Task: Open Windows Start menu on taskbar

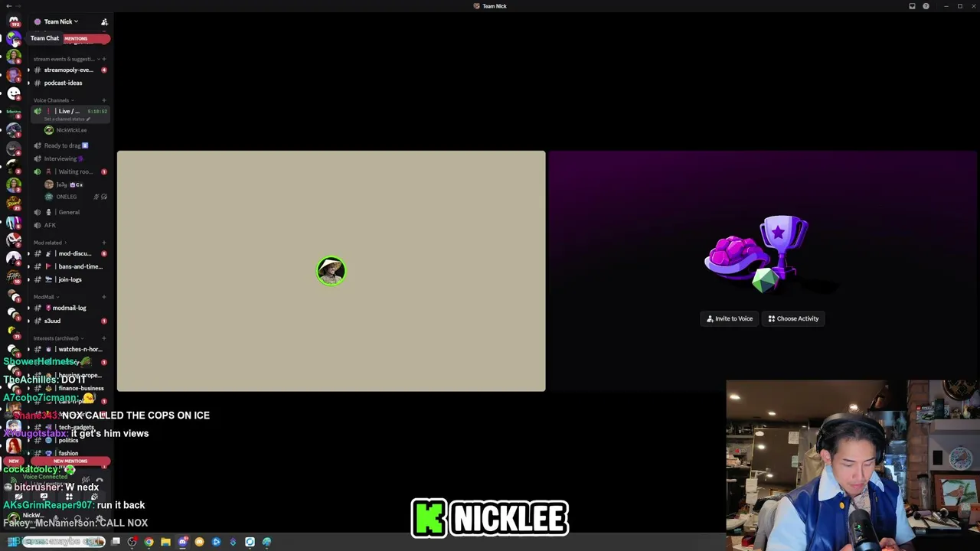Action: pyautogui.click(x=13, y=543)
